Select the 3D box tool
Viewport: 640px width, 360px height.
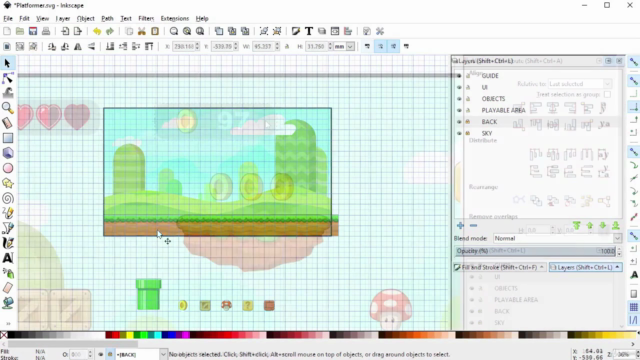click(7, 153)
